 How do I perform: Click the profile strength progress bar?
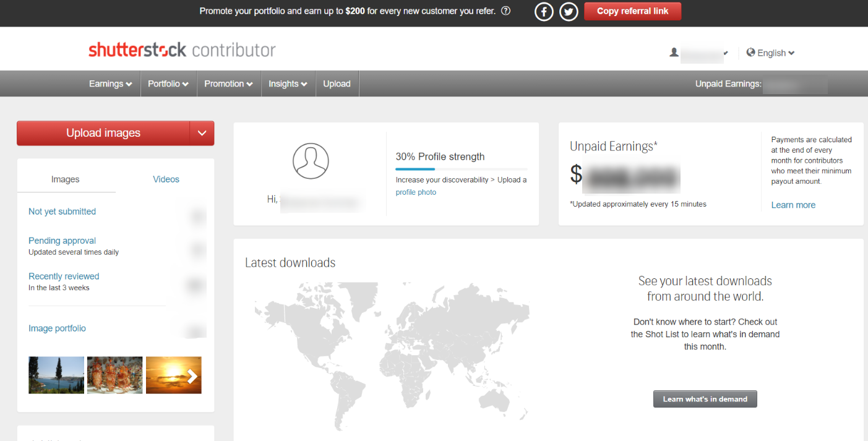coord(461,169)
